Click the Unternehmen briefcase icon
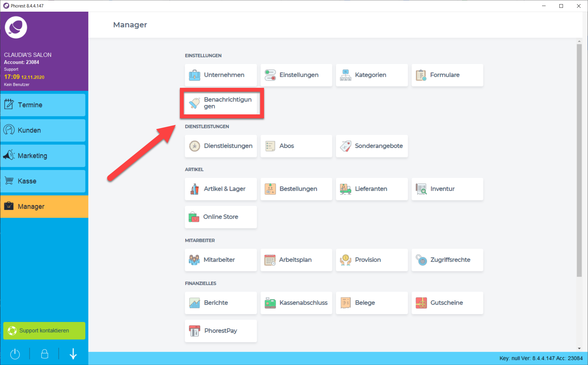This screenshot has height=365, width=588. [195, 75]
